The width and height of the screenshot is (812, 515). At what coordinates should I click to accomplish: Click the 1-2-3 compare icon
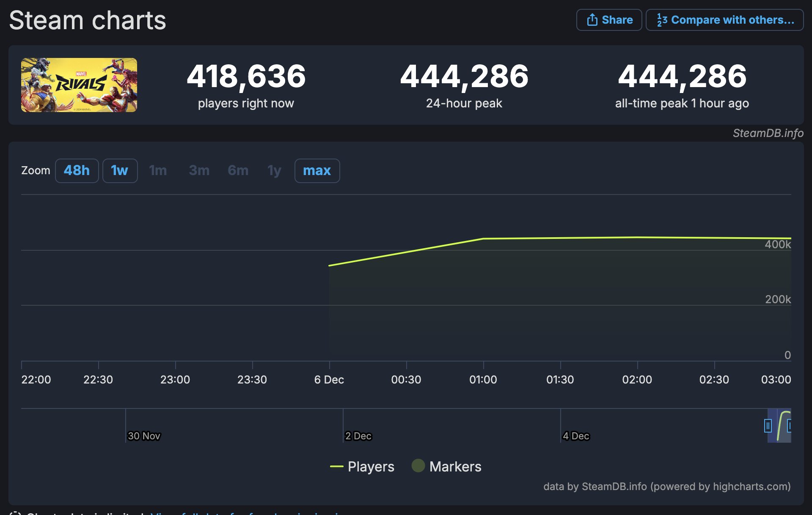click(x=662, y=20)
